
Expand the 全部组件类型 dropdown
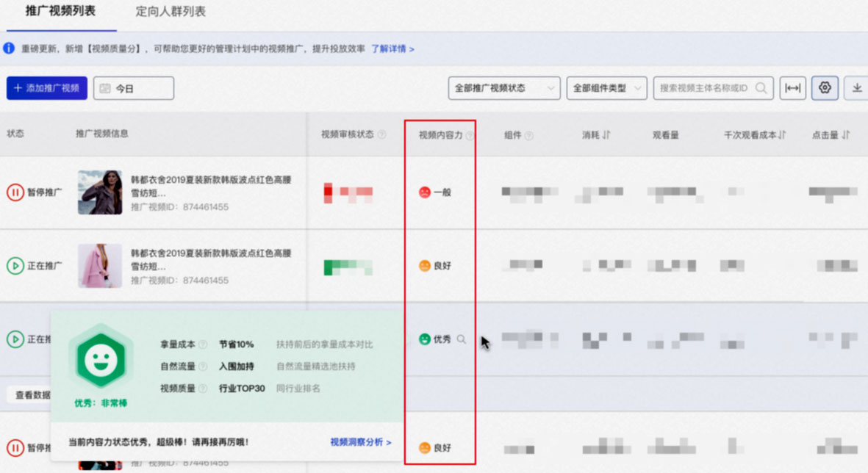tap(606, 88)
